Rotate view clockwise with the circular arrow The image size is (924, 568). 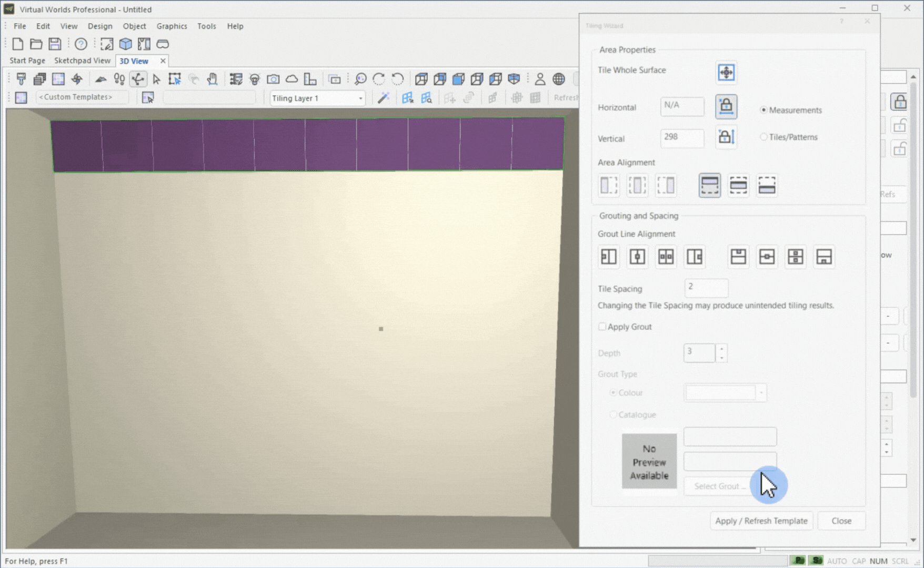pyautogui.click(x=379, y=79)
